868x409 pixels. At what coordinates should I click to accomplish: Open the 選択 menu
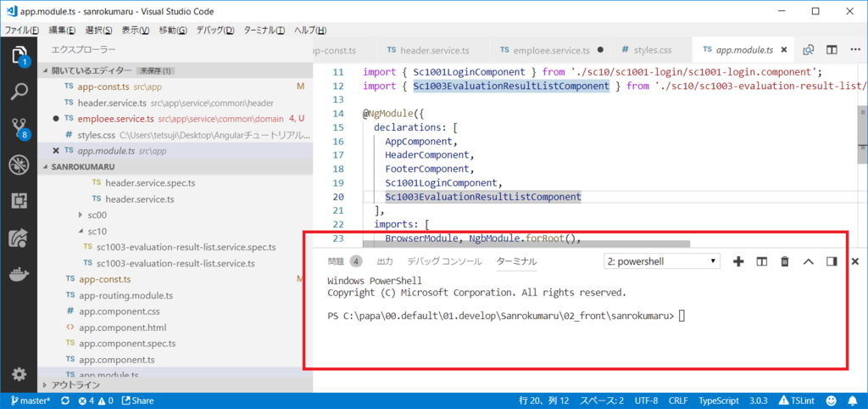pyautogui.click(x=99, y=31)
